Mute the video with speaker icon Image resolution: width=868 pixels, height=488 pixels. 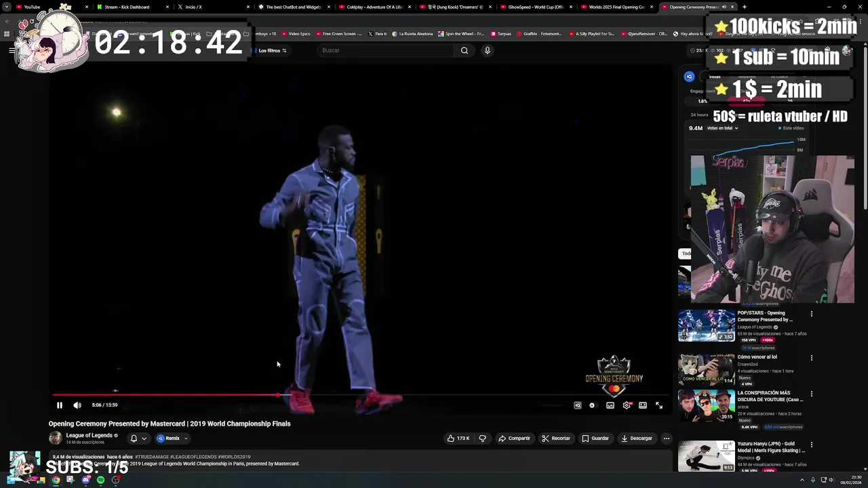[77, 405]
